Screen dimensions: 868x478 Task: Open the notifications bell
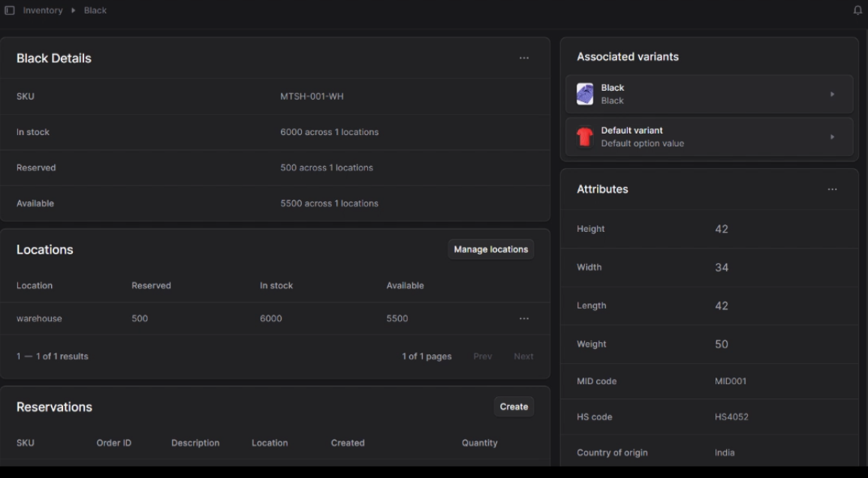(856, 10)
